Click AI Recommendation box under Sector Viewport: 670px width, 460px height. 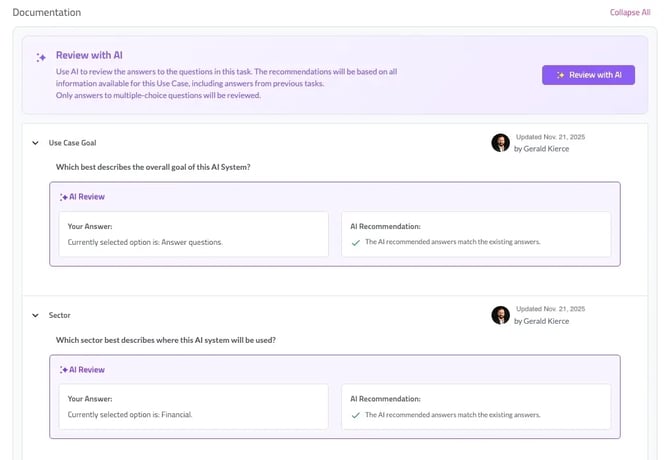tap(476, 407)
